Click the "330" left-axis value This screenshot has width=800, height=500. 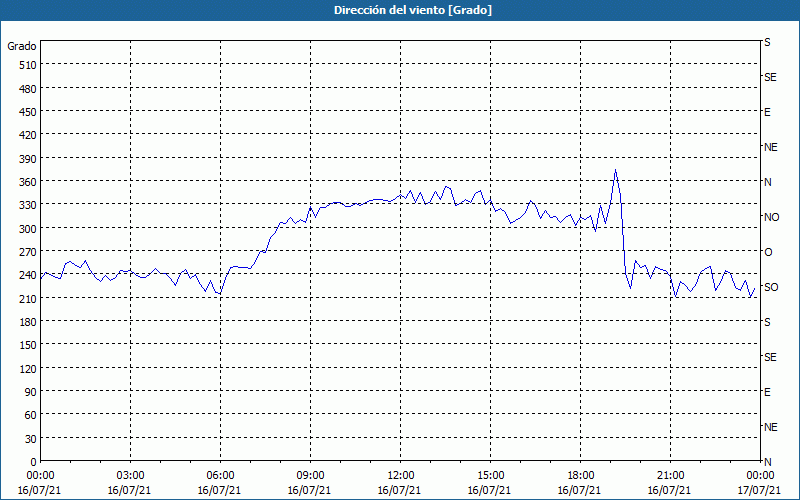[28, 205]
